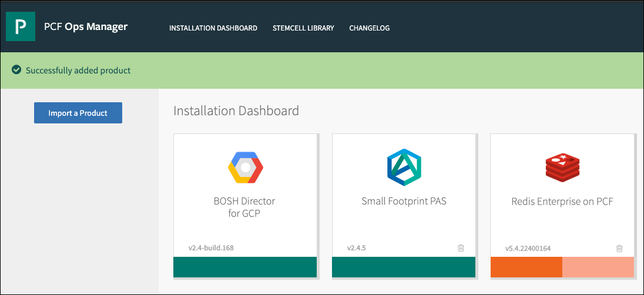644x295 pixels.
Task: Click the green P Ops Manager logo
Action: [21, 26]
